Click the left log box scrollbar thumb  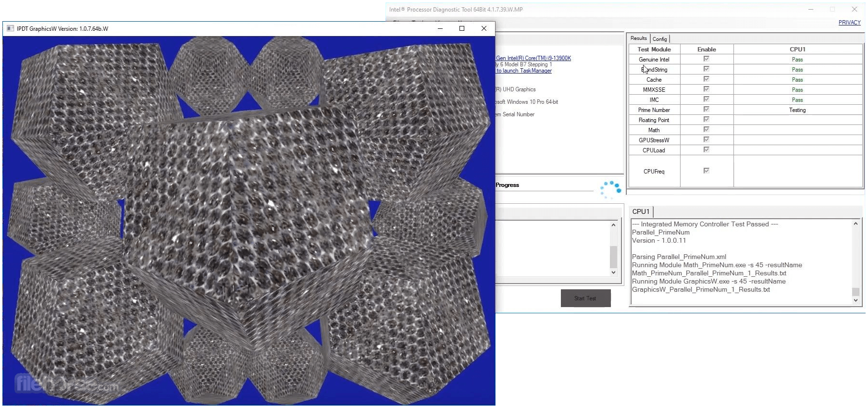tap(613, 257)
